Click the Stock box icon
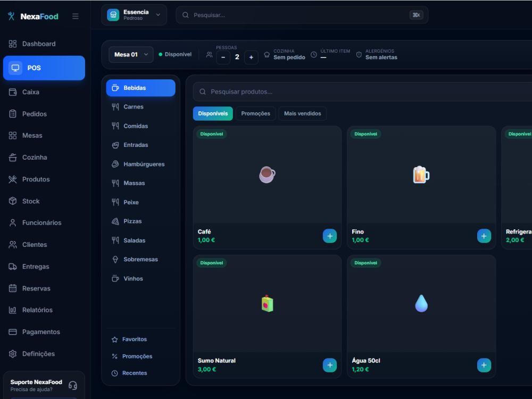532x399 pixels. click(13, 201)
